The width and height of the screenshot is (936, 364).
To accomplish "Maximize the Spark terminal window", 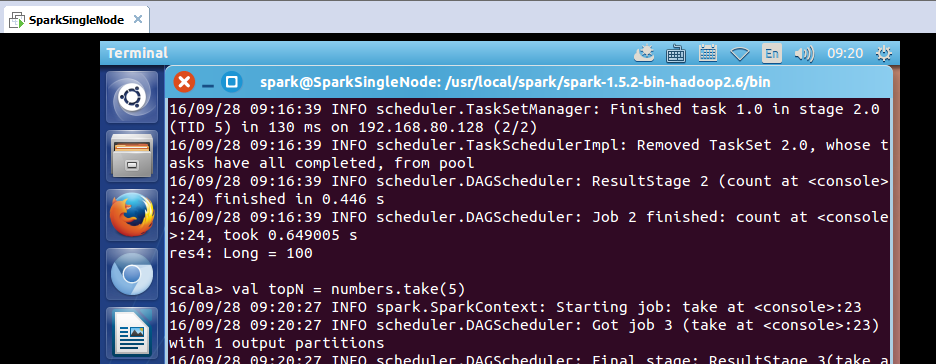I will click(232, 82).
